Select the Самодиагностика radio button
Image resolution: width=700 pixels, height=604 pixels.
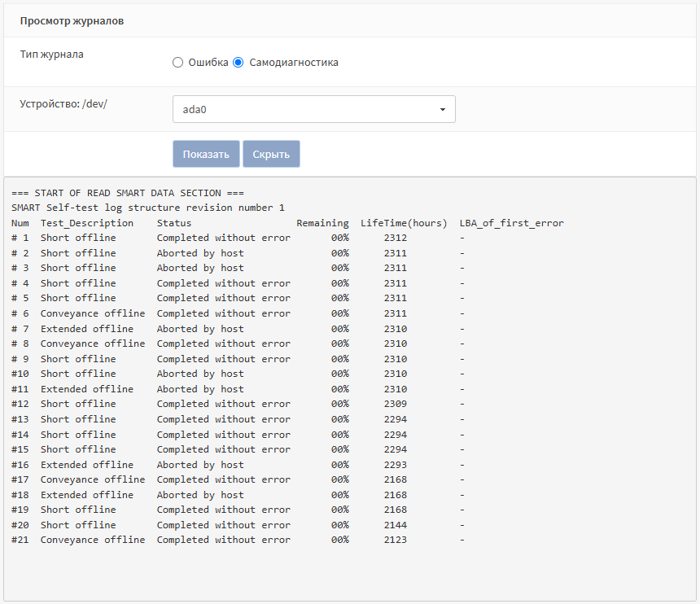(238, 63)
